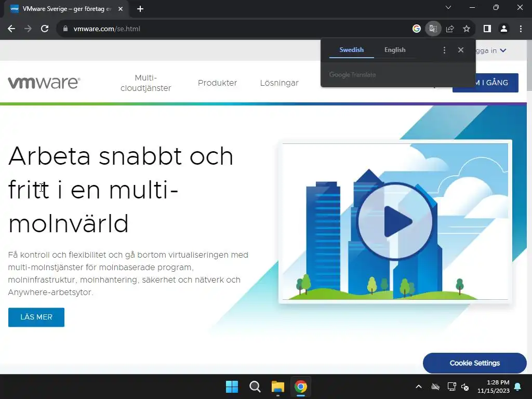Viewport: 532px width, 399px height.
Task: Click the VMware logo
Action: 44,83
